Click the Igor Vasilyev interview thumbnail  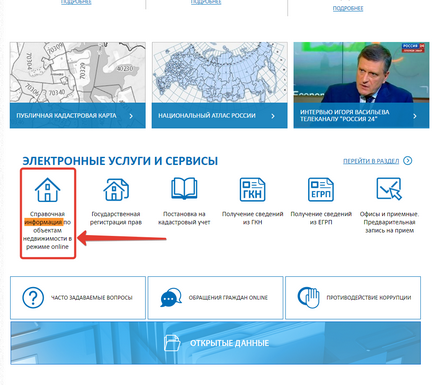tap(361, 73)
